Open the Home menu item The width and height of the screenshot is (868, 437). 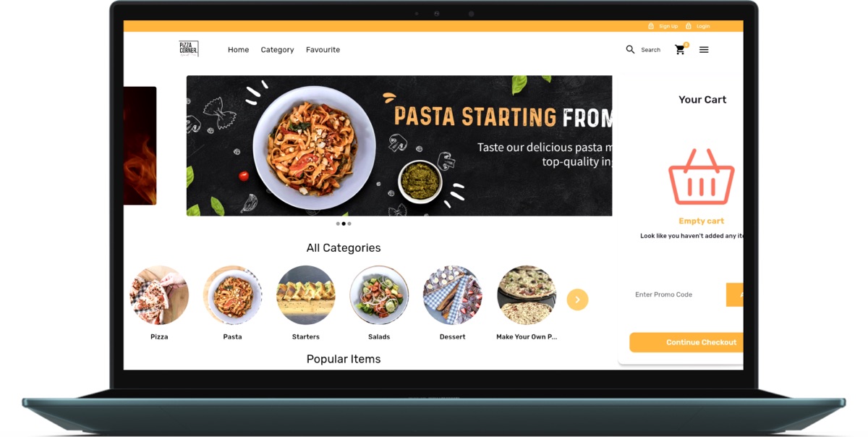point(238,50)
